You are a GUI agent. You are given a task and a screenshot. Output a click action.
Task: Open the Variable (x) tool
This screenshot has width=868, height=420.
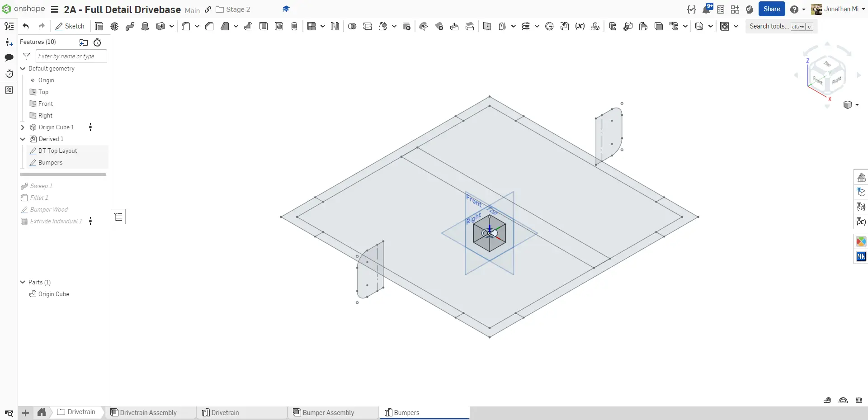click(580, 26)
